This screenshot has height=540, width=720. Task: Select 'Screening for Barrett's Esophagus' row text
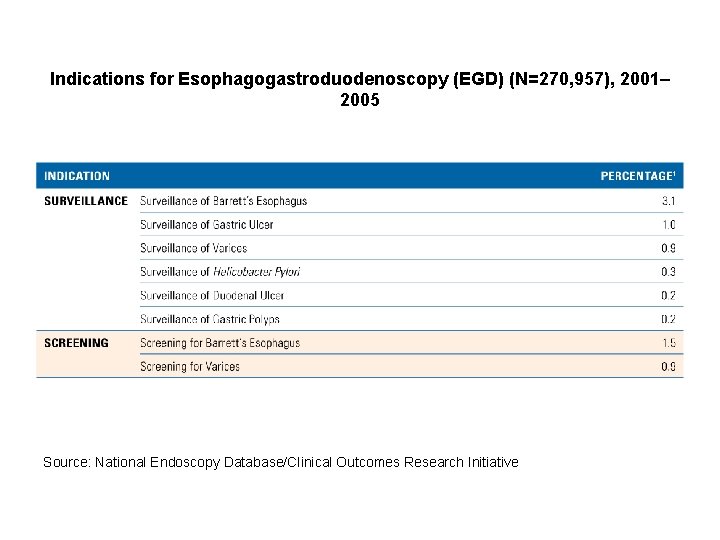pyautogui.click(x=220, y=343)
